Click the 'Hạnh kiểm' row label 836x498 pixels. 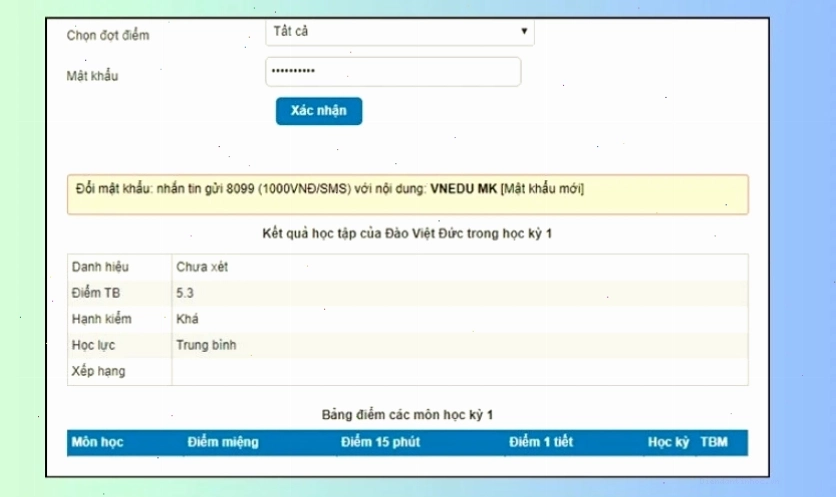[101, 319]
